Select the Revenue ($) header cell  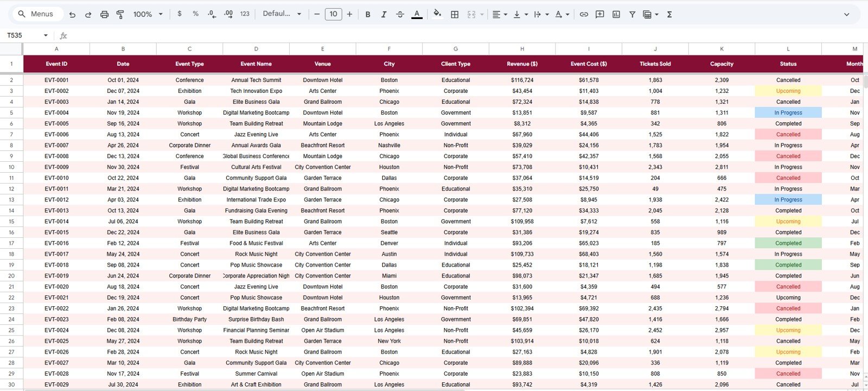tap(522, 64)
